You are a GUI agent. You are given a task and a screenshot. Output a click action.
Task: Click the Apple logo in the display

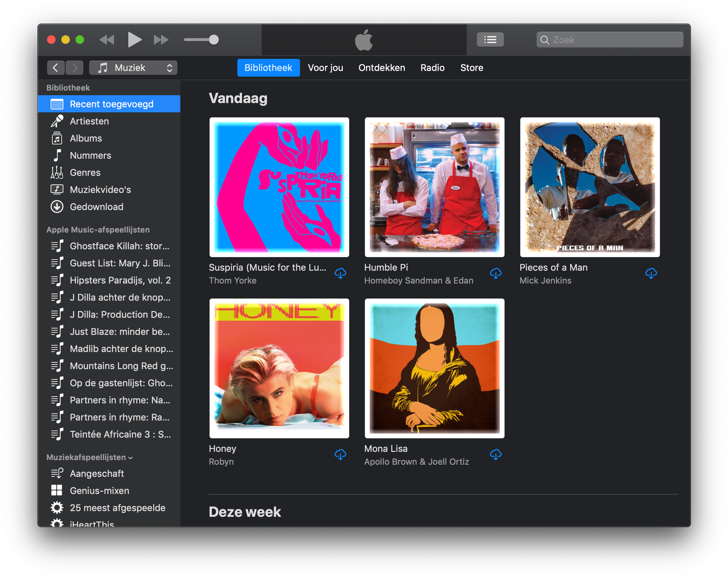pyautogui.click(x=364, y=40)
